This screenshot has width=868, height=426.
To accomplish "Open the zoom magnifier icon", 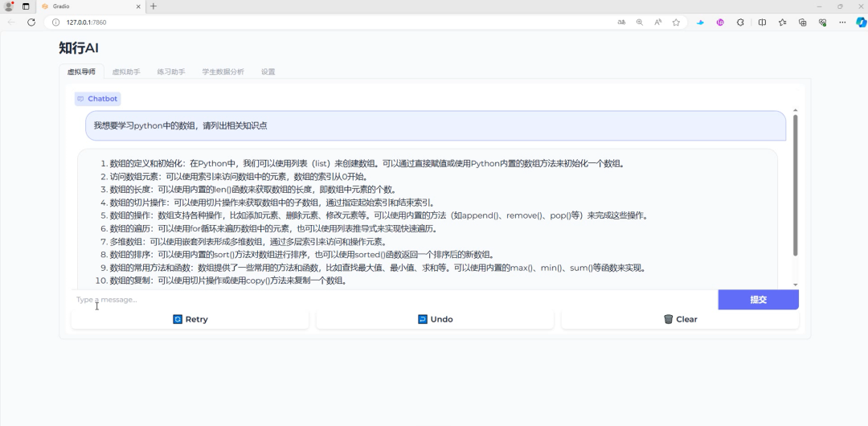I will [x=640, y=23].
